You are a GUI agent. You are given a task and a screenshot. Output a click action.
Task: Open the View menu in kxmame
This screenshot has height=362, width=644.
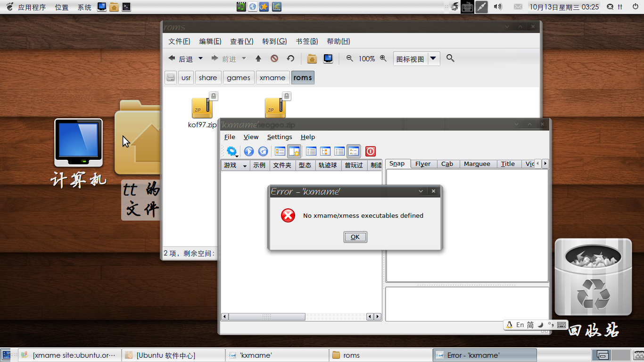tap(251, 137)
